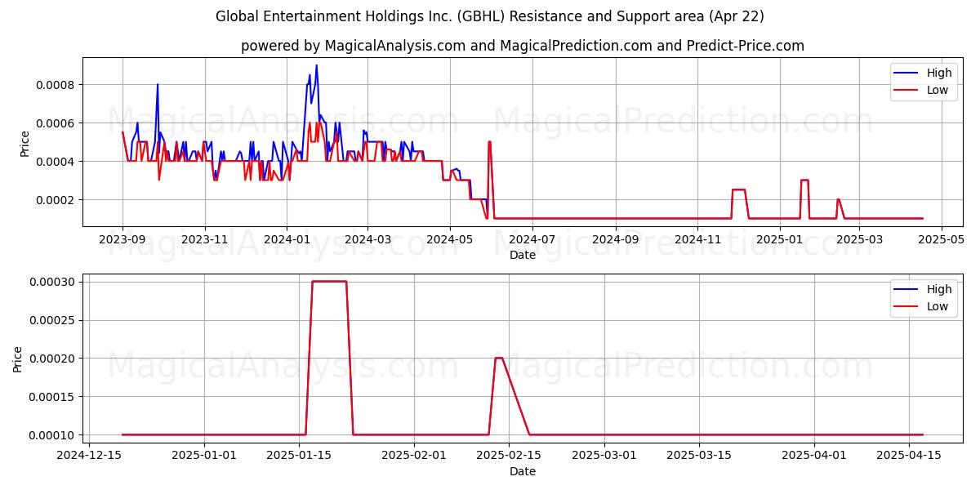Screen dimensions: 980x490
Task: Click the 2025-03 tick label on top chart
Action: pyautogui.click(x=858, y=239)
